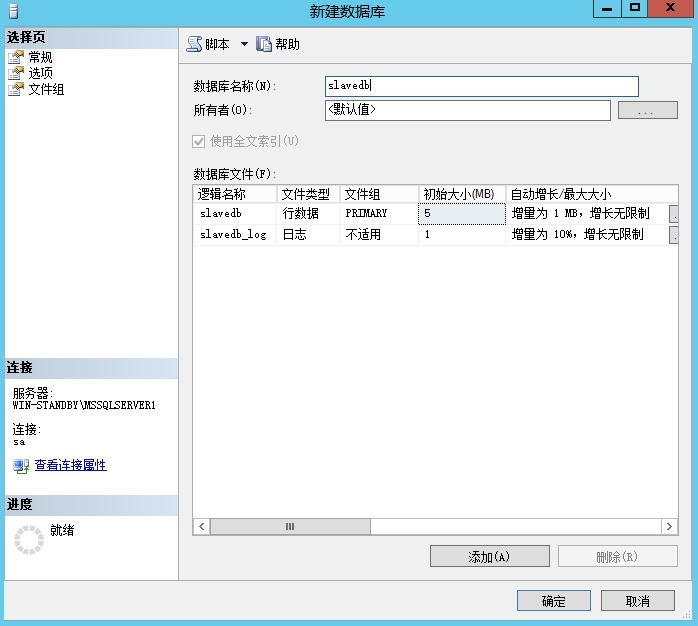
Task: Open owner browse button with ellipsis
Action: point(647,111)
